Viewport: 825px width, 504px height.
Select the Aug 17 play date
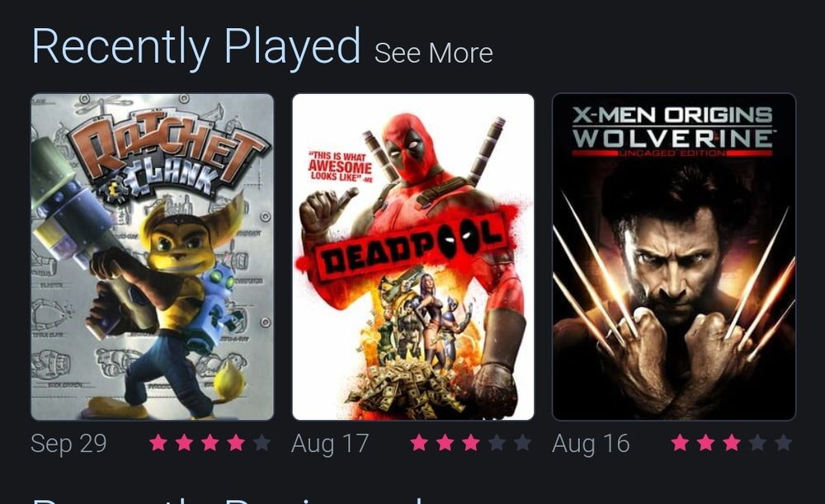pyautogui.click(x=330, y=444)
